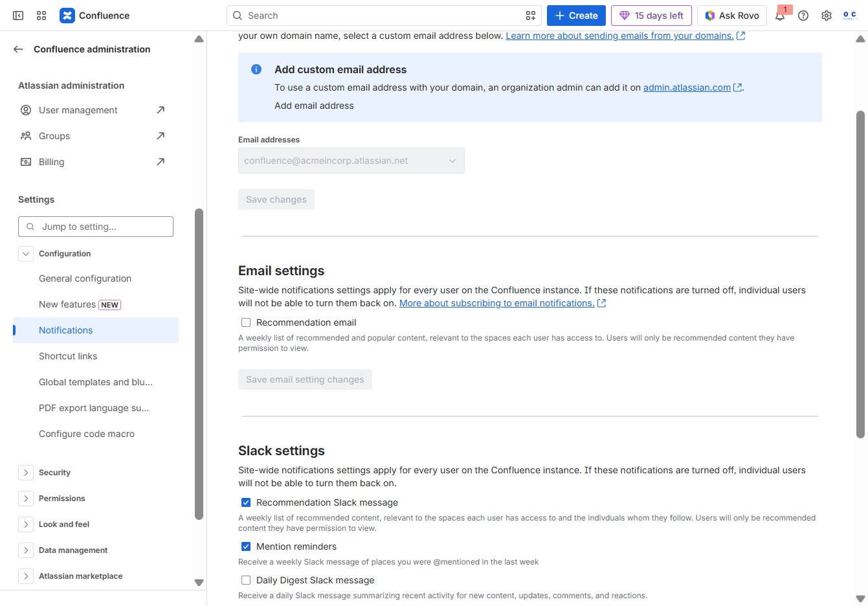Click the Save changes button
The width and height of the screenshot is (868, 606).
pyautogui.click(x=276, y=199)
